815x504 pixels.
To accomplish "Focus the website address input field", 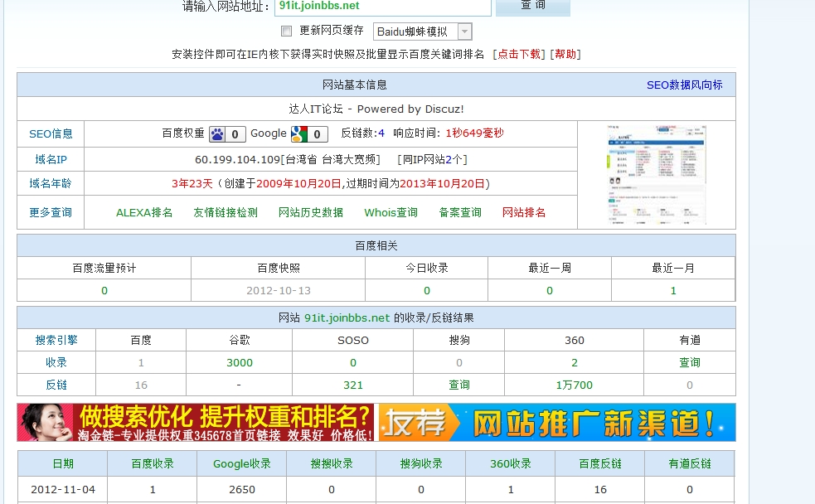I will [383, 7].
